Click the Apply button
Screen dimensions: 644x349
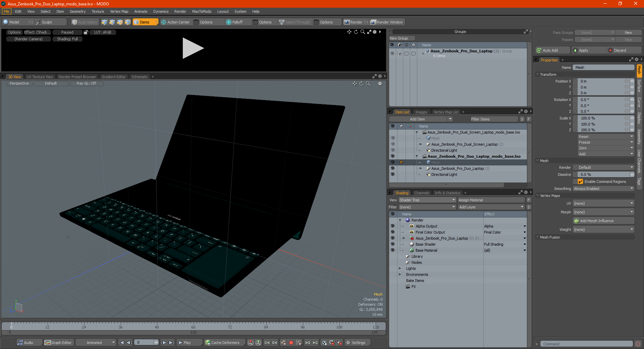(x=588, y=50)
